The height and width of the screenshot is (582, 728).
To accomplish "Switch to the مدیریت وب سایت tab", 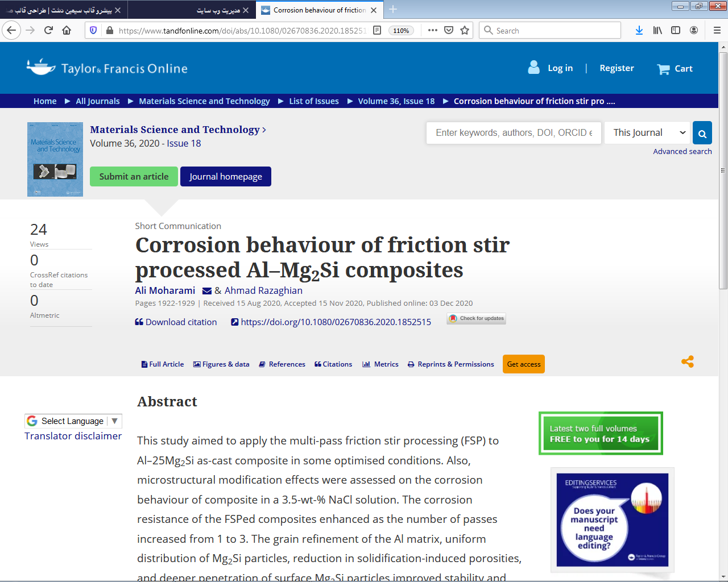I will pyautogui.click(x=218, y=10).
